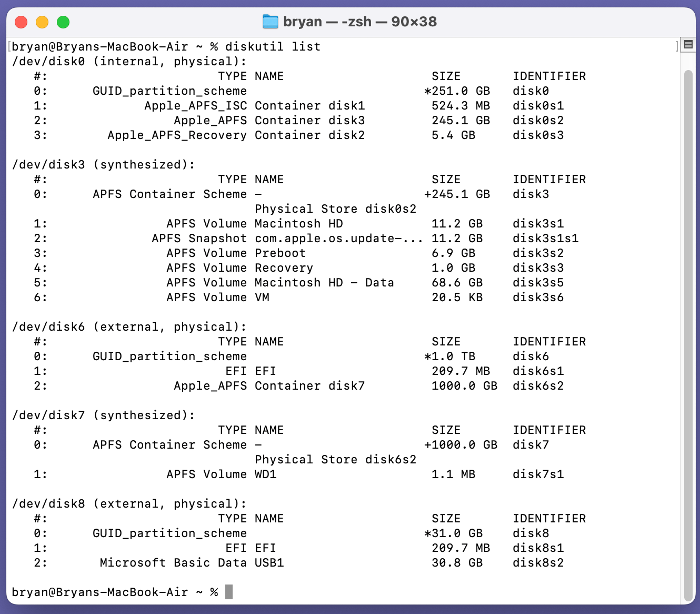Viewport: 700px width, 614px height.
Task: Click the Physical Store disk6s2 text
Action: 335,459
